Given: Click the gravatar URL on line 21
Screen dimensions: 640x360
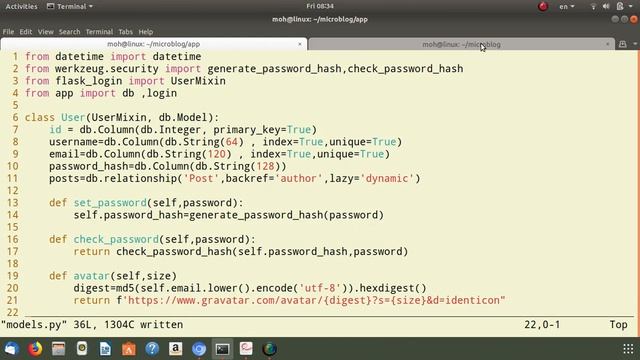Looking at the screenshot, I should pos(314,300).
